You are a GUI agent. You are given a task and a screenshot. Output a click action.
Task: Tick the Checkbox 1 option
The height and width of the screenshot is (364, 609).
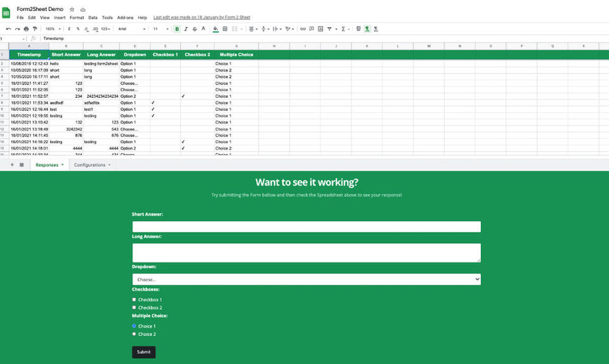pos(134,299)
